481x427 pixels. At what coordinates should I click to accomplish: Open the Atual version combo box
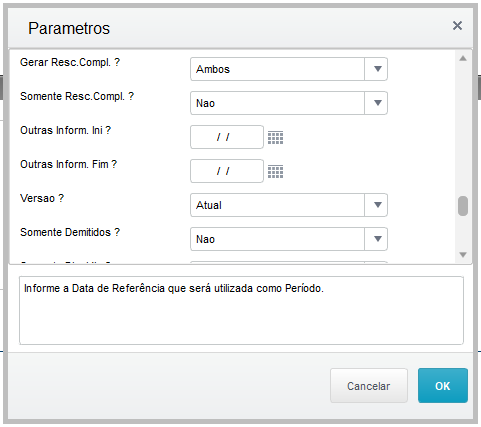[289, 205]
